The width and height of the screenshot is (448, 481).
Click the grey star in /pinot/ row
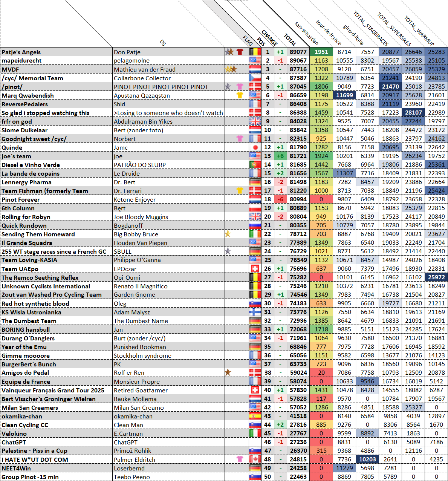[228, 87]
